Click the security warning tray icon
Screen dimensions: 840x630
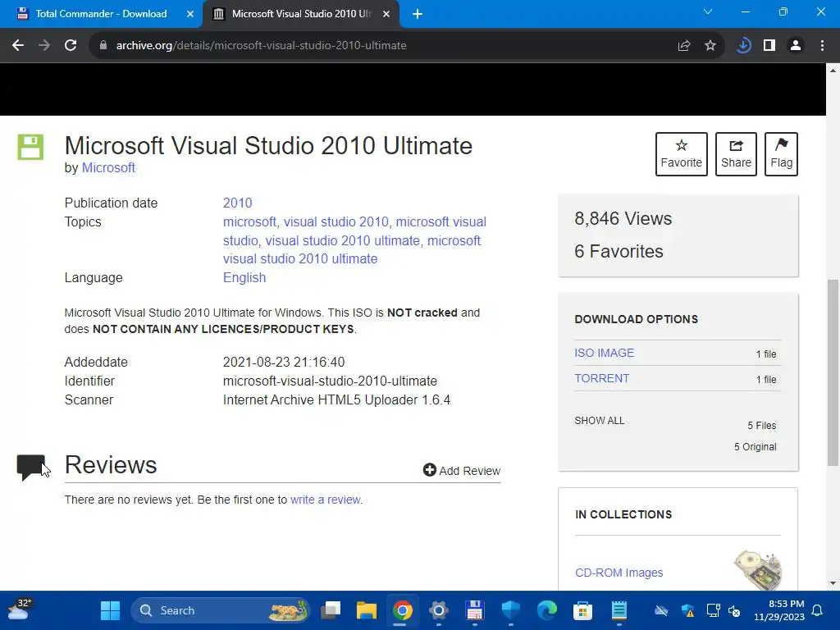point(688,610)
